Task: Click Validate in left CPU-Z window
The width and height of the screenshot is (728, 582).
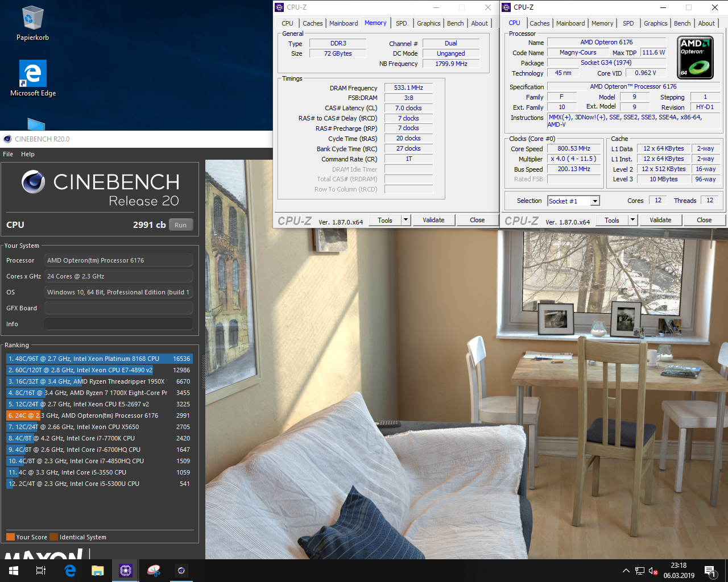Action: 433,220
